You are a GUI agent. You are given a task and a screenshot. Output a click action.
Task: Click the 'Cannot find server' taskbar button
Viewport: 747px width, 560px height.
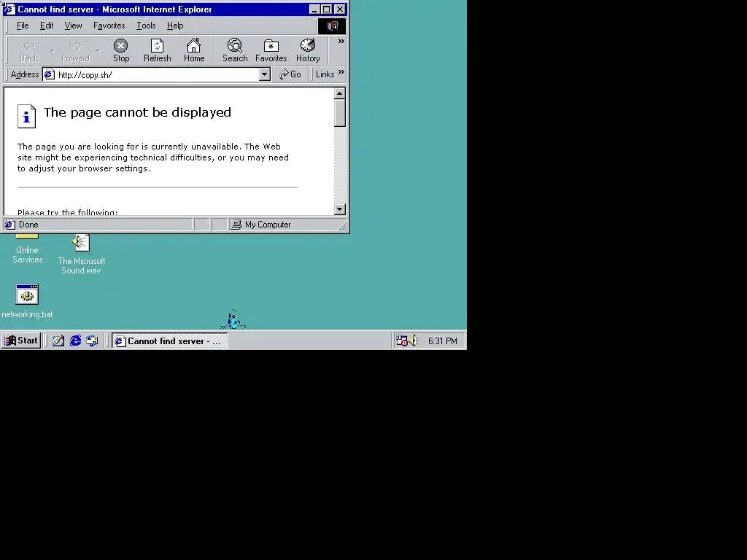(x=169, y=341)
